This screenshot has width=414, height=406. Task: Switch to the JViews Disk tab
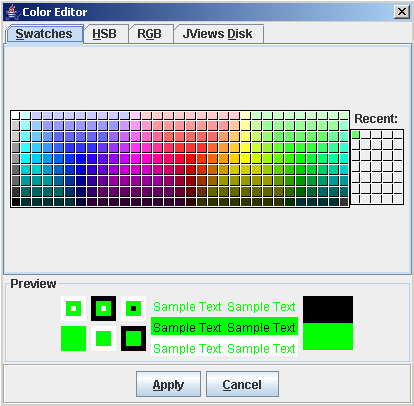coord(218,34)
